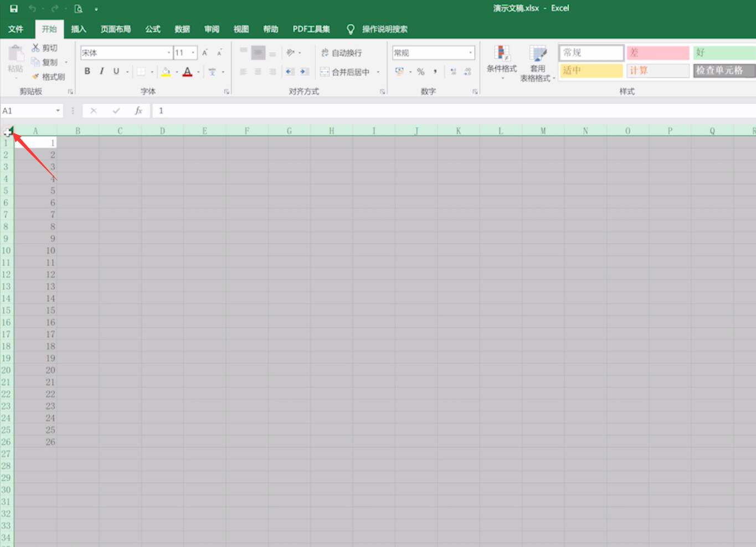Apply comma style format
The height and width of the screenshot is (547, 756).
(x=435, y=71)
